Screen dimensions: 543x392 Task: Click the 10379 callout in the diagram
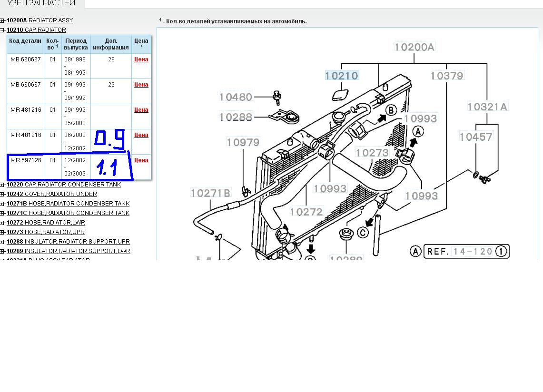(446, 76)
